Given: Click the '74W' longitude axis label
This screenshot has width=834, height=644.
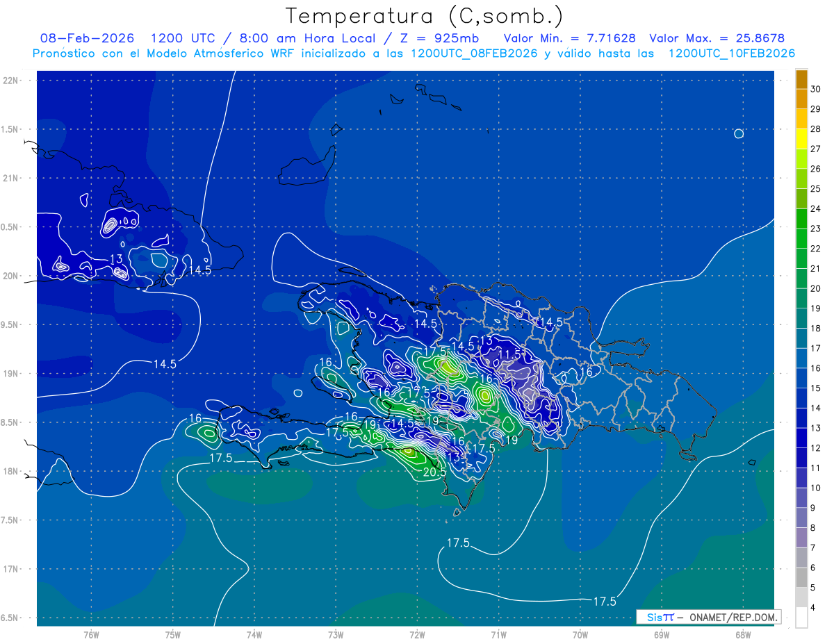Looking at the screenshot, I should (x=254, y=634).
